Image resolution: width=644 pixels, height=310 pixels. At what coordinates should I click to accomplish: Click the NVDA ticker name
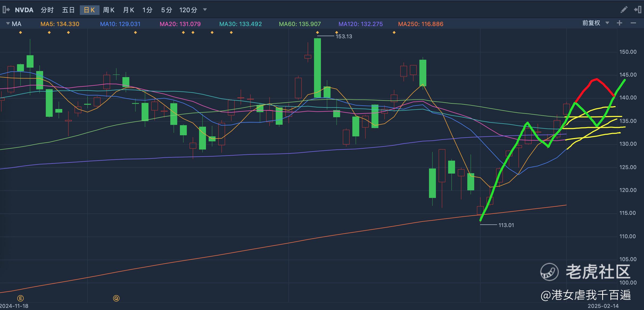24,10
